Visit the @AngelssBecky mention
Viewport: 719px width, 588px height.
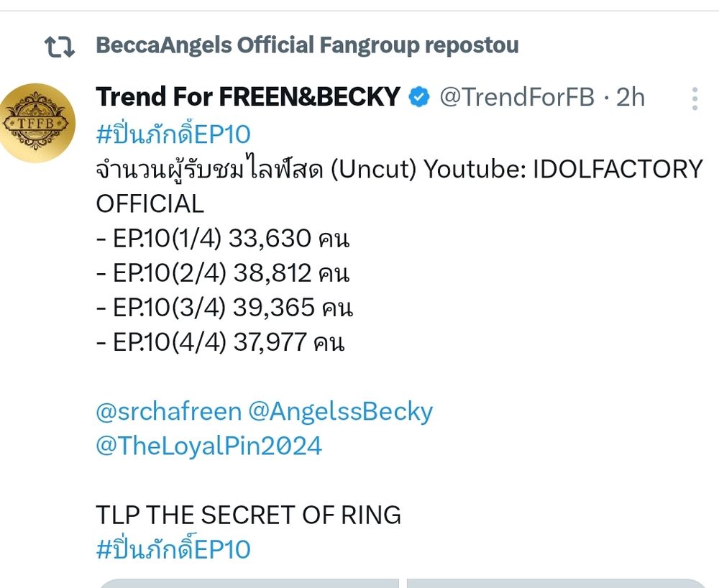pos(340,412)
